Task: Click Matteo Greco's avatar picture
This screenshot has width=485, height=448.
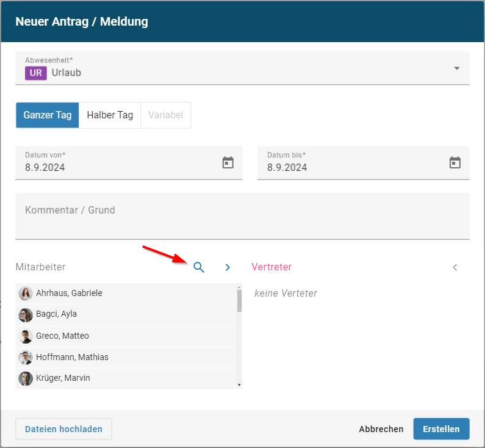Action: tap(26, 336)
